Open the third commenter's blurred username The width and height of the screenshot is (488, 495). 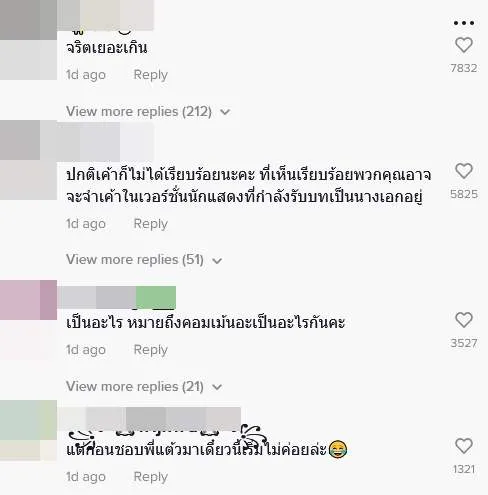pyautogui.click(x=117, y=297)
